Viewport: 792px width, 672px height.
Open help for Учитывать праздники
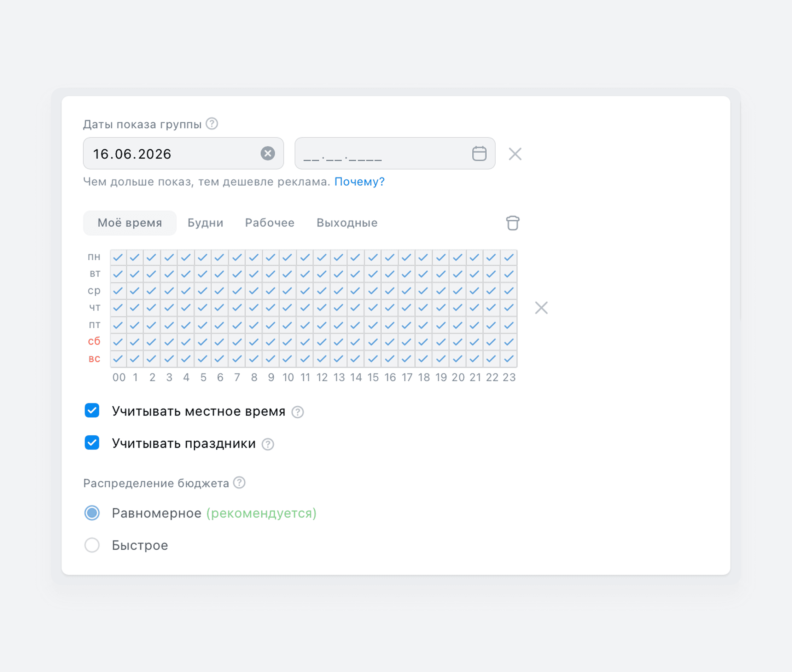point(268,444)
